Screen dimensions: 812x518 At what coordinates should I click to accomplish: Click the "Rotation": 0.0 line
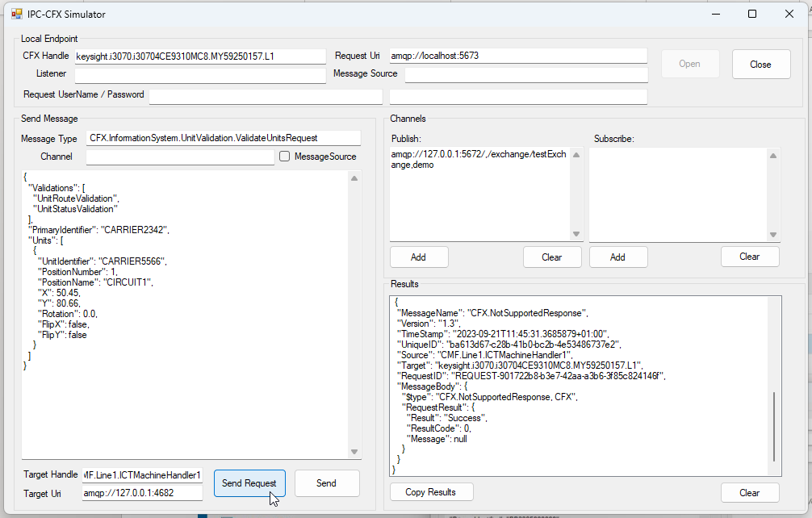point(67,314)
